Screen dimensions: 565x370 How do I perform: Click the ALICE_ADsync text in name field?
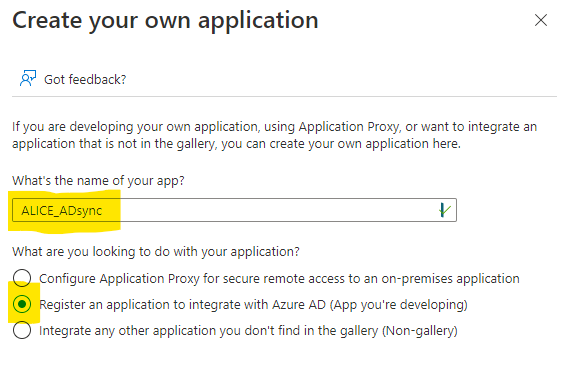click(x=62, y=210)
